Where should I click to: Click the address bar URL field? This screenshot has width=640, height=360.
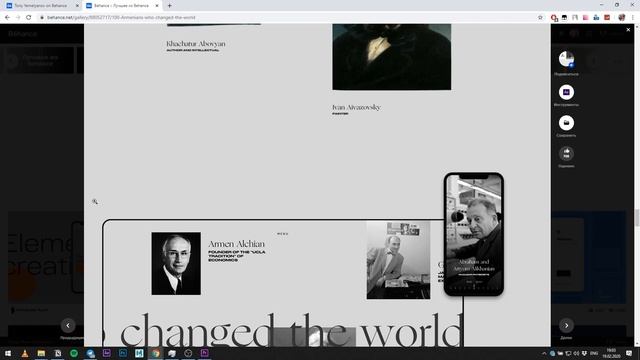[x=286, y=18]
